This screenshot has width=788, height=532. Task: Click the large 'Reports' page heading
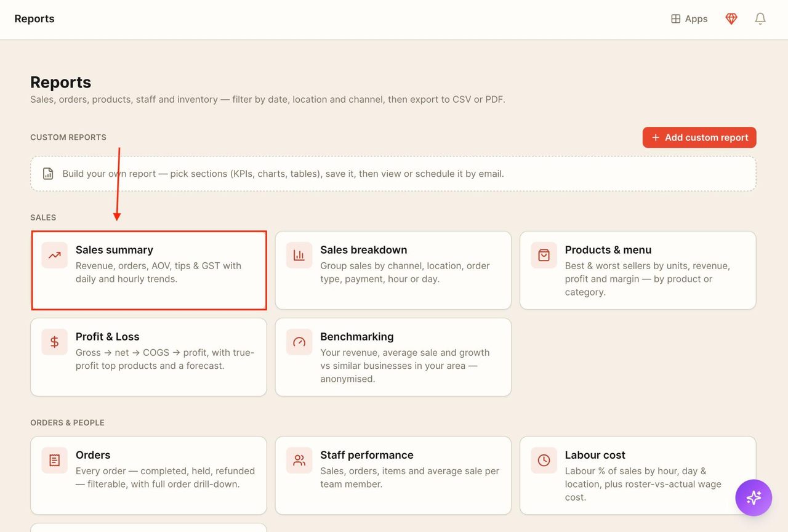point(61,82)
